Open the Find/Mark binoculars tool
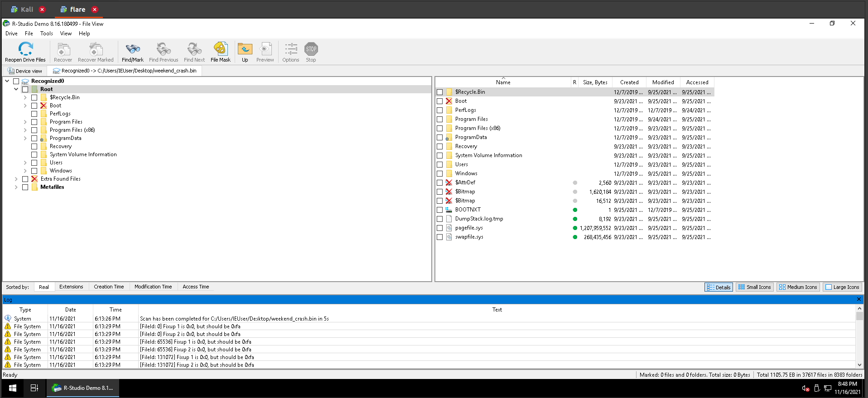Image resolution: width=868 pixels, height=398 pixels. tap(133, 49)
